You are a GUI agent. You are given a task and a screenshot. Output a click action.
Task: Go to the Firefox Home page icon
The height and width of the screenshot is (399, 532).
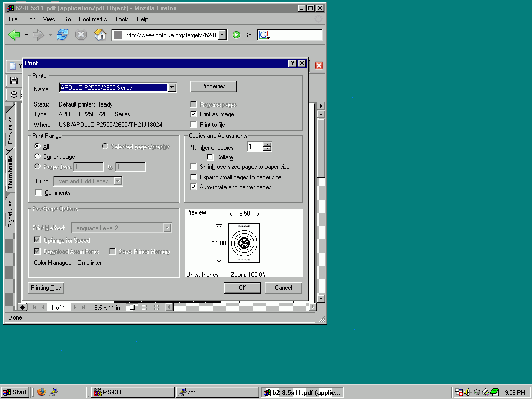(x=100, y=35)
